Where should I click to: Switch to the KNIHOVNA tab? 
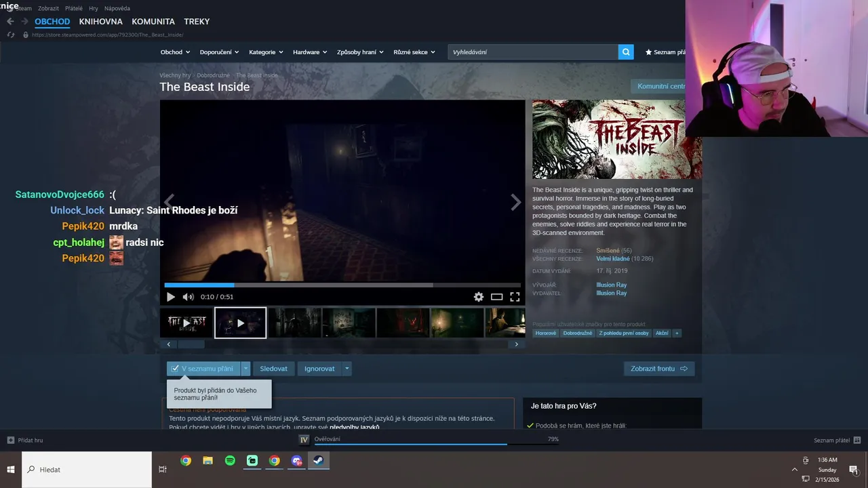click(100, 22)
